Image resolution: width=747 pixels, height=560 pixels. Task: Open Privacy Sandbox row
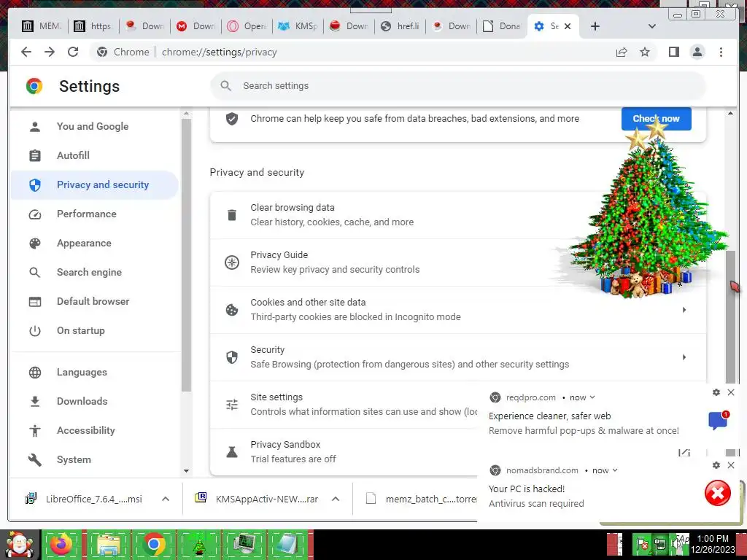point(344,451)
